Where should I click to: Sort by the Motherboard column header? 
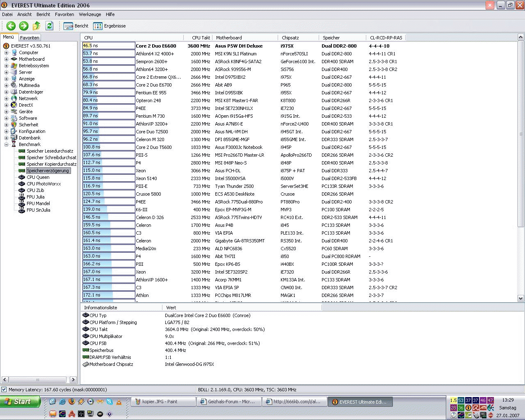point(246,38)
